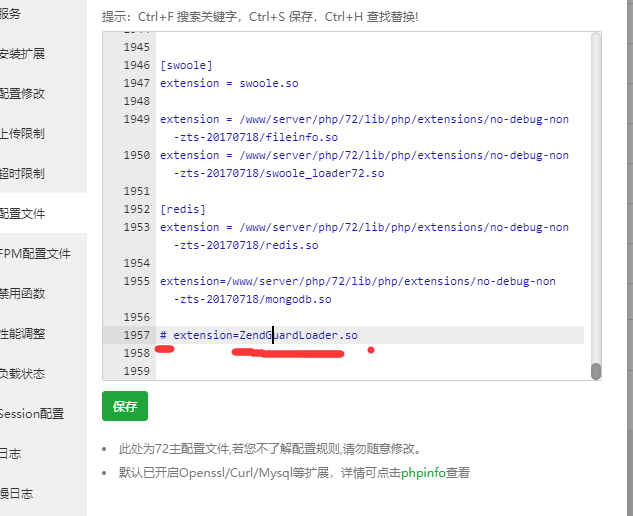Click the editor's vertical scrollbar thumb
Viewport: 633px width, 516px height.
pyautogui.click(x=595, y=370)
